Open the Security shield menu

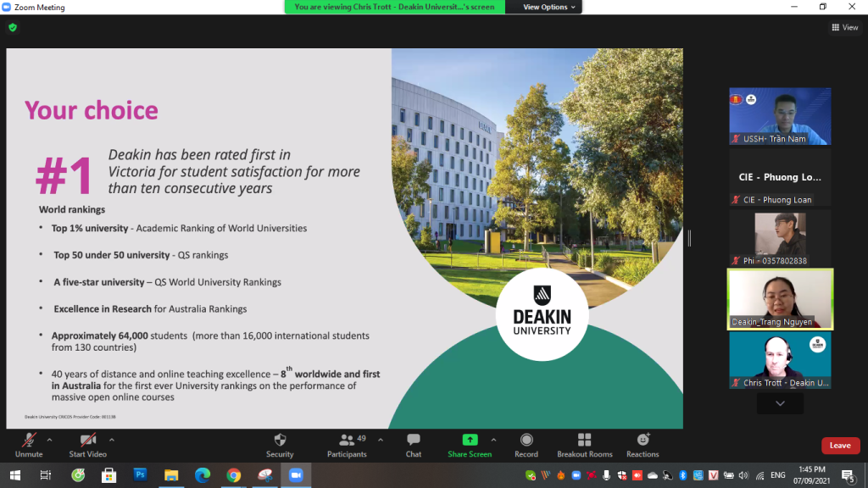click(280, 446)
